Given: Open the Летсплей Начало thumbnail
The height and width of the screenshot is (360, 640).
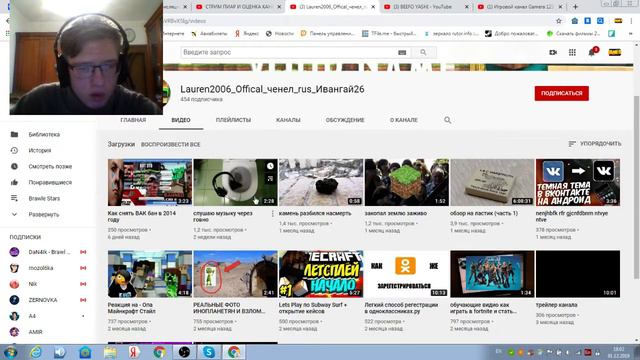Looking at the screenshot, I should [321, 274].
